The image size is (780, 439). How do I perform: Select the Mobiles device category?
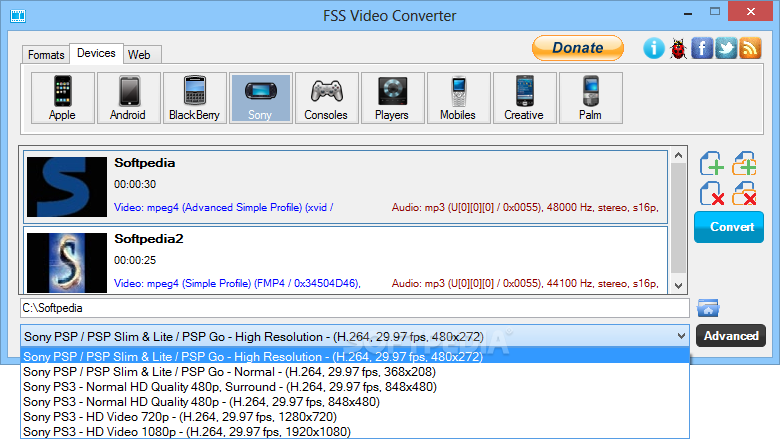pyautogui.click(x=459, y=98)
